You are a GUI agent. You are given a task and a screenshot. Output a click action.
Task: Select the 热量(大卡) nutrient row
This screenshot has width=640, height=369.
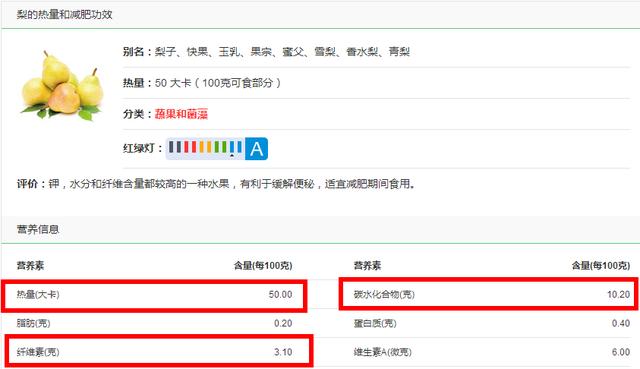point(154,295)
